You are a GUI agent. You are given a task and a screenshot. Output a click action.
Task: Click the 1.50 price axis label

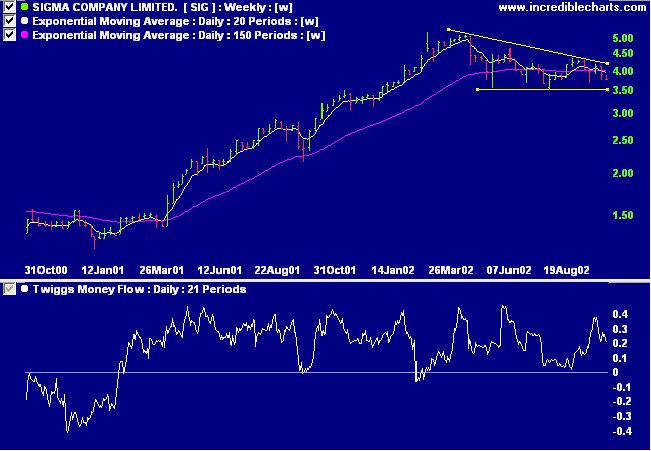(623, 216)
